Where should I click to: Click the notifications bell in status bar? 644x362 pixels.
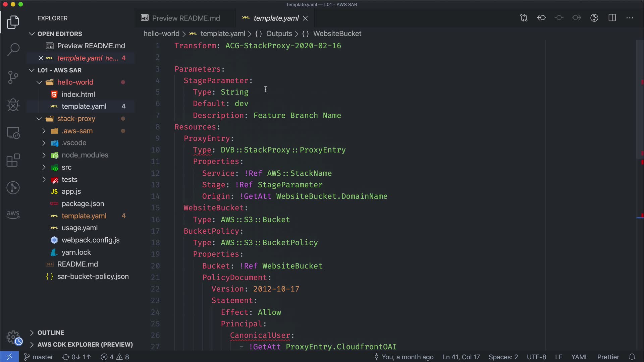pos(632,357)
